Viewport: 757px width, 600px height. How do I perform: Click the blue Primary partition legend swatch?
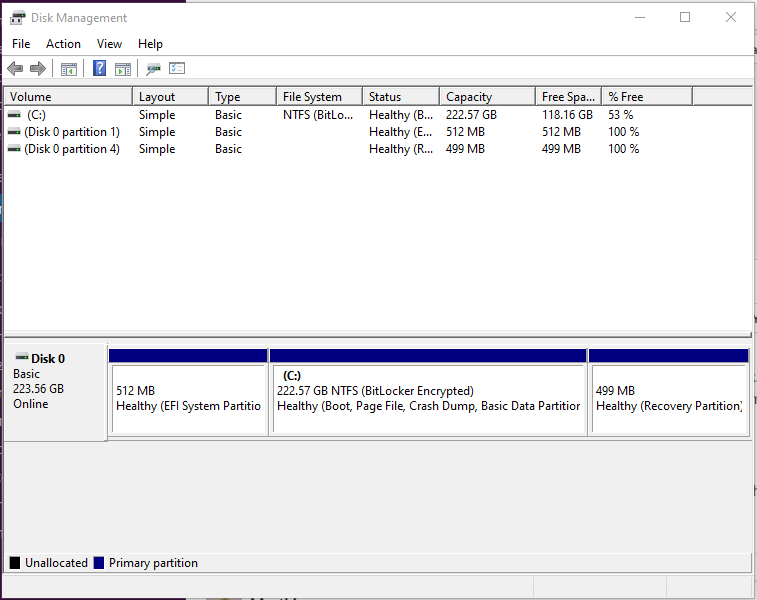[99, 563]
